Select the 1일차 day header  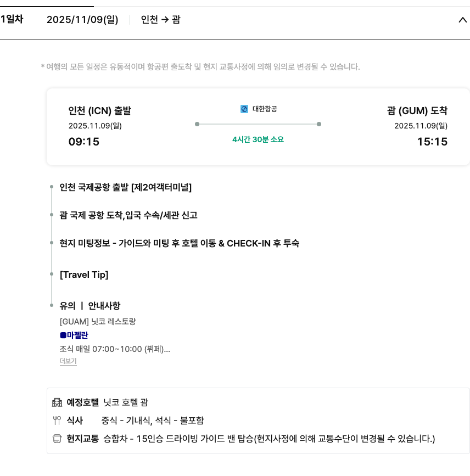coord(12,20)
